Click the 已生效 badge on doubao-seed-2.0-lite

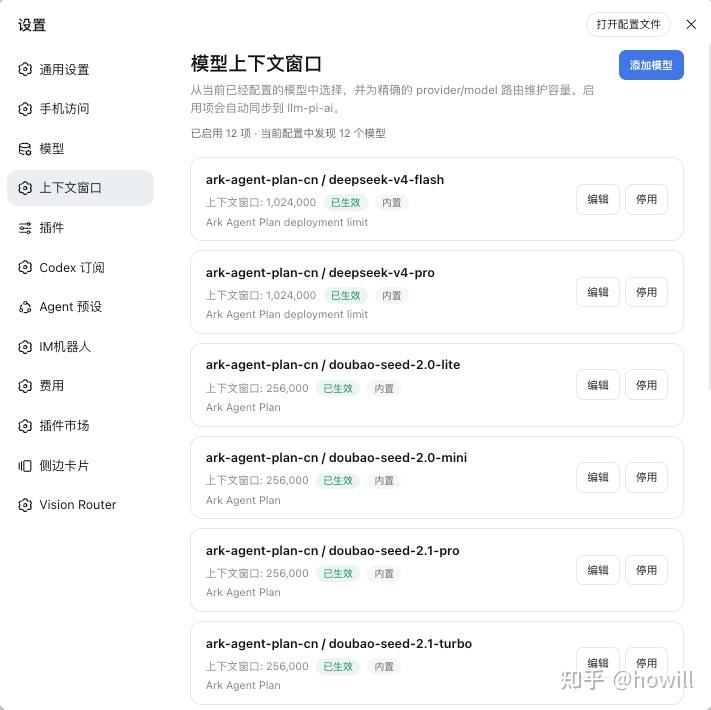click(338, 388)
